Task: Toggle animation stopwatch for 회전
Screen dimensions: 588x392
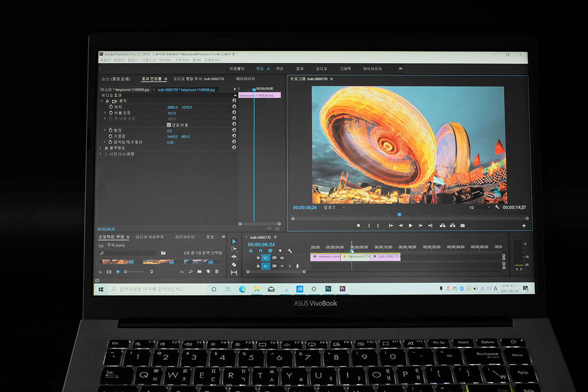Action: 111,130
